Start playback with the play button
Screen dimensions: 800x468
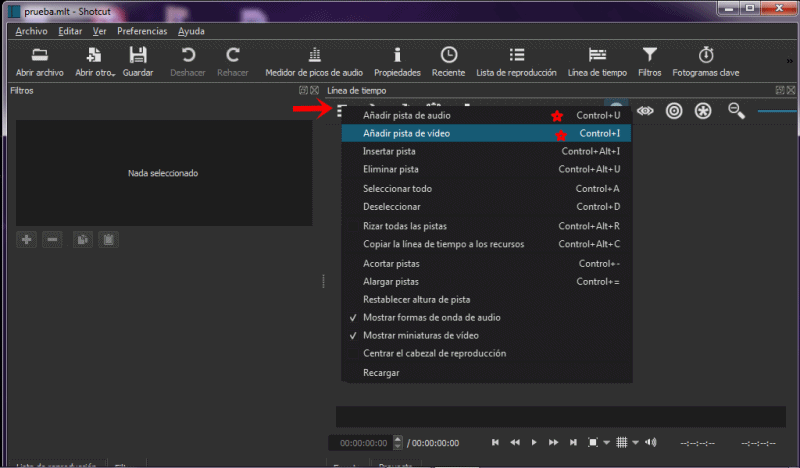tap(534, 442)
